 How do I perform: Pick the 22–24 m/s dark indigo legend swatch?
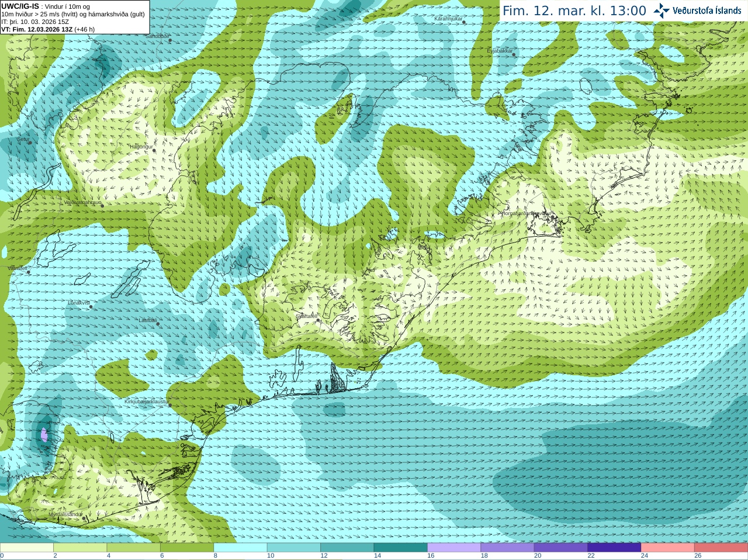point(615,548)
